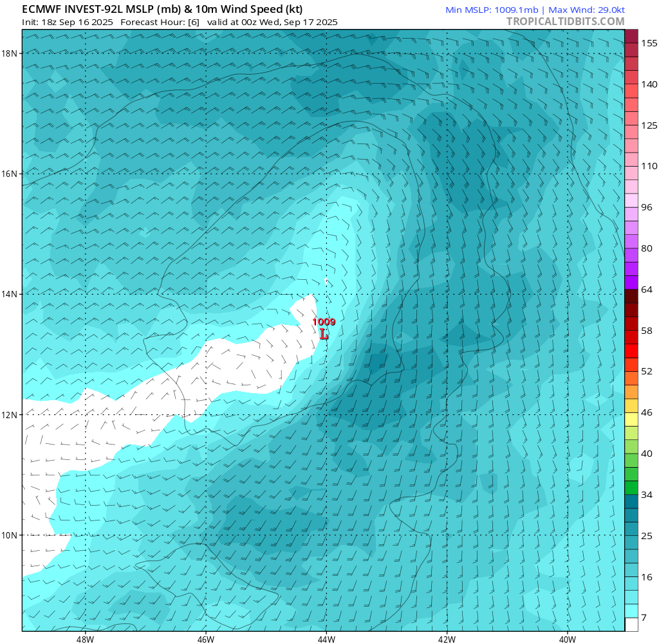Click the Forecast Hour: [6] text

(160, 23)
